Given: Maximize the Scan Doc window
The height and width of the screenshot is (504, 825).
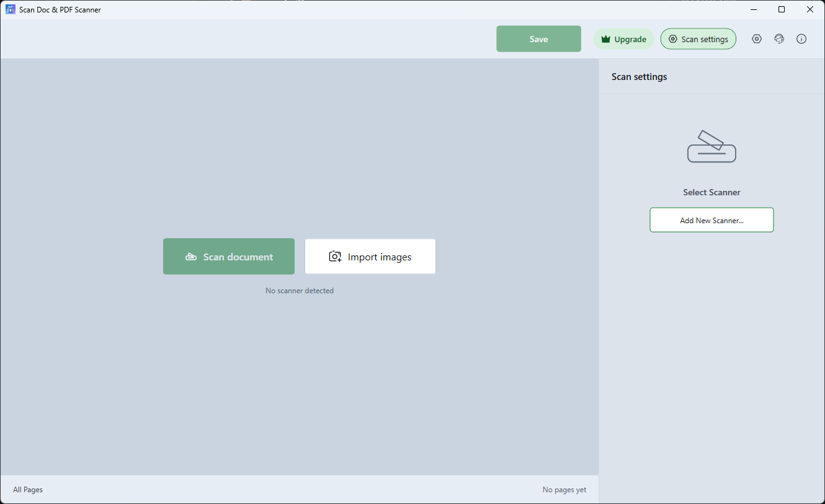Looking at the screenshot, I should [782, 9].
